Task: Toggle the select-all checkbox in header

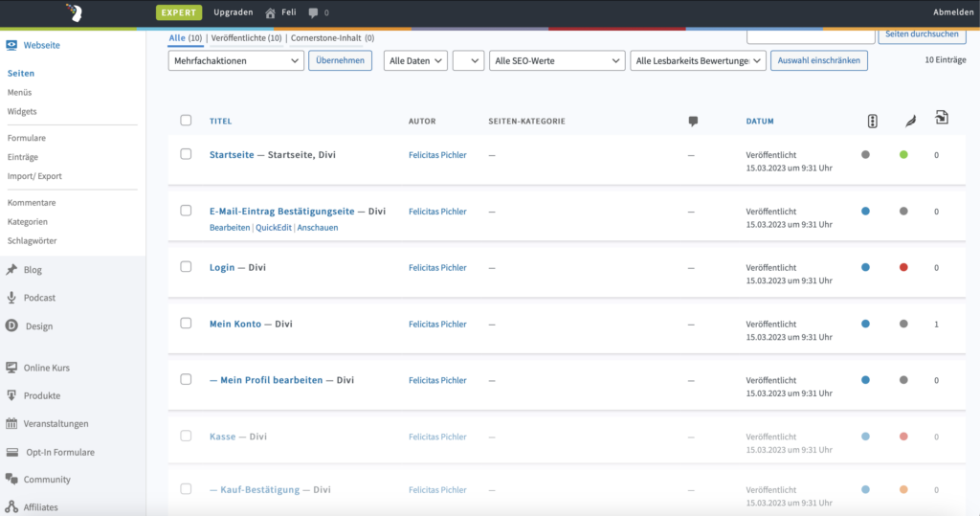Action: pyautogui.click(x=186, y=121)
